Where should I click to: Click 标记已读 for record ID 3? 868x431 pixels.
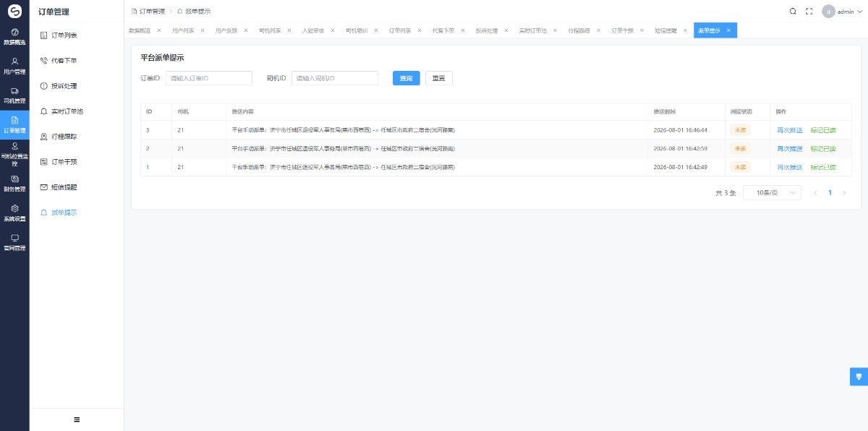[823, 130]
